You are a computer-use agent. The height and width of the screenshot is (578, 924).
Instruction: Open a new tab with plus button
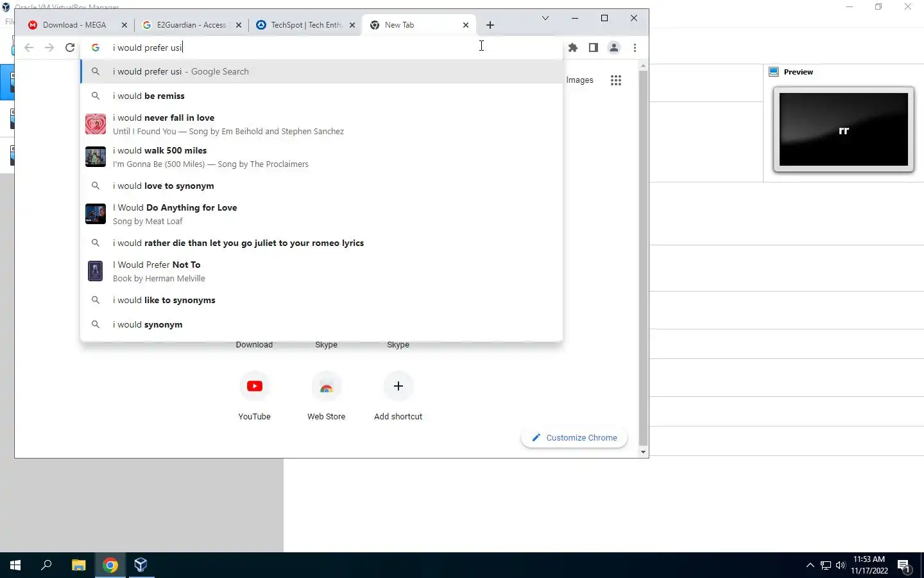[490, 25]
